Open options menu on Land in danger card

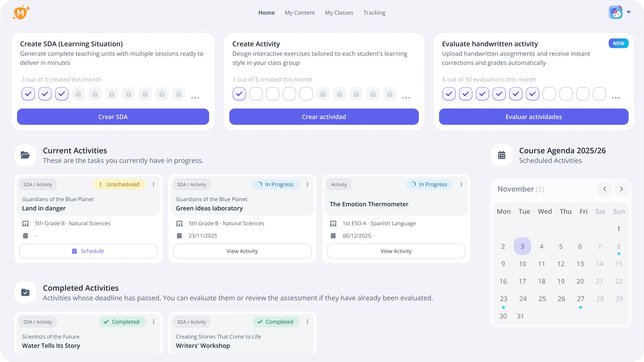(x=154, y=185)
